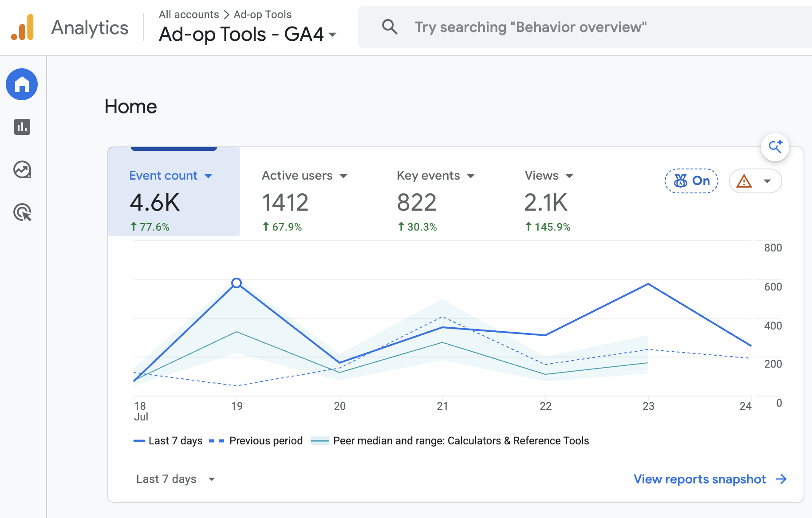Click the Previous period legend label

click(x=266, y=441)
